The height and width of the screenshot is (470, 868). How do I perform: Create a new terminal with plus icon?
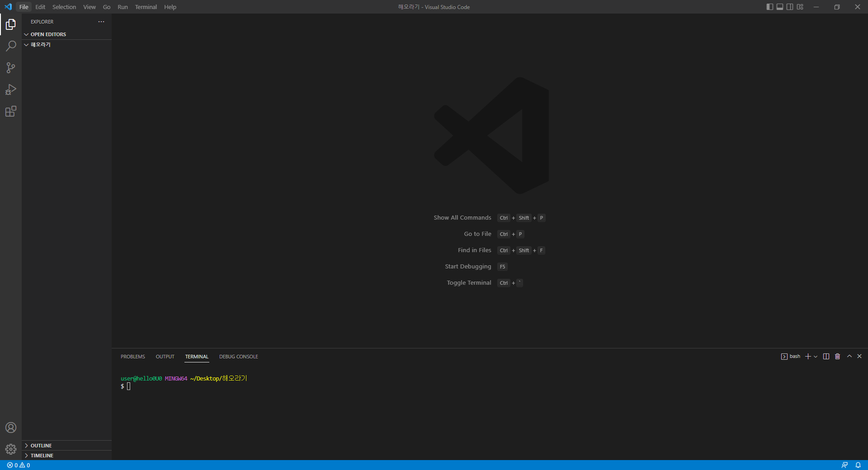(808, 357)
